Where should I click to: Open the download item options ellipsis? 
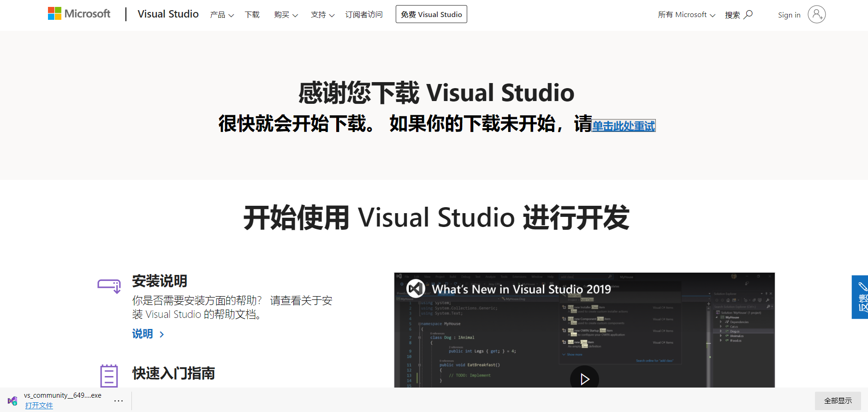[x=119, y=400]
